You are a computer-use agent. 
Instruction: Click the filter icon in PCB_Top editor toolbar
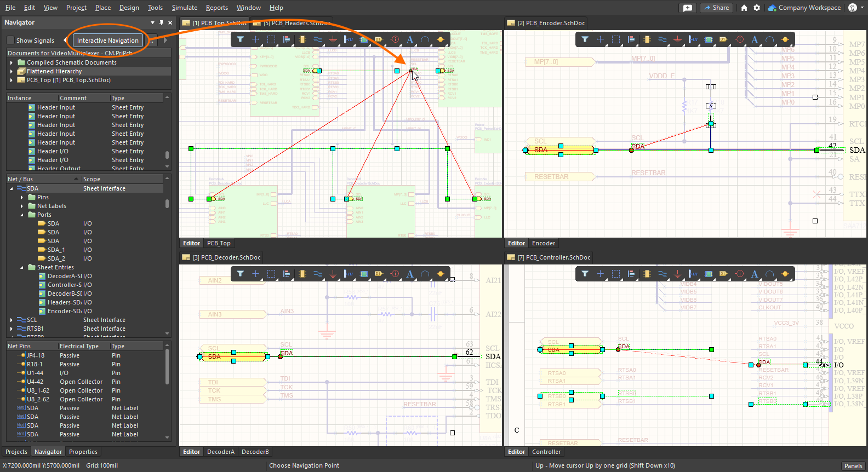(240, 39)
